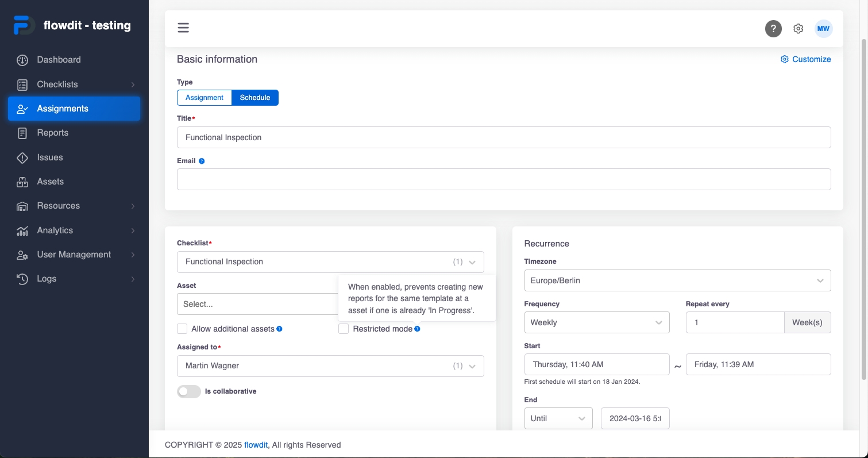
Task: Click info icon beside Allow additional assets
Action: [x=279, y=329]
